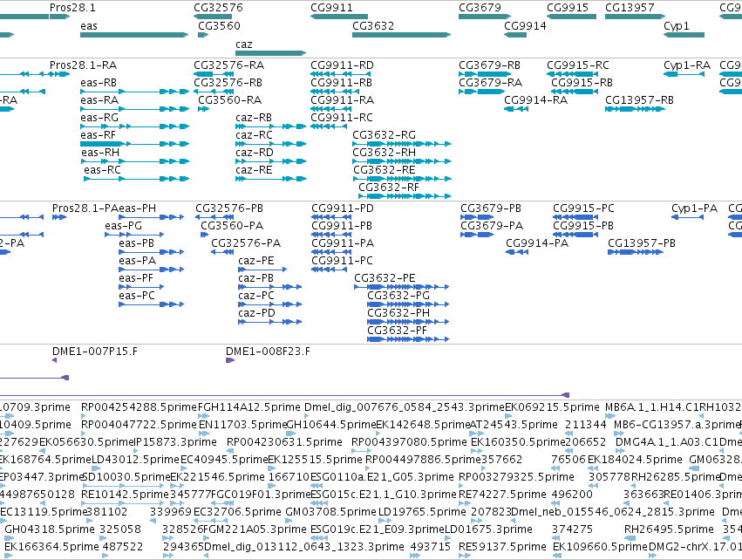Open the eas-RC transcript label

102,170
